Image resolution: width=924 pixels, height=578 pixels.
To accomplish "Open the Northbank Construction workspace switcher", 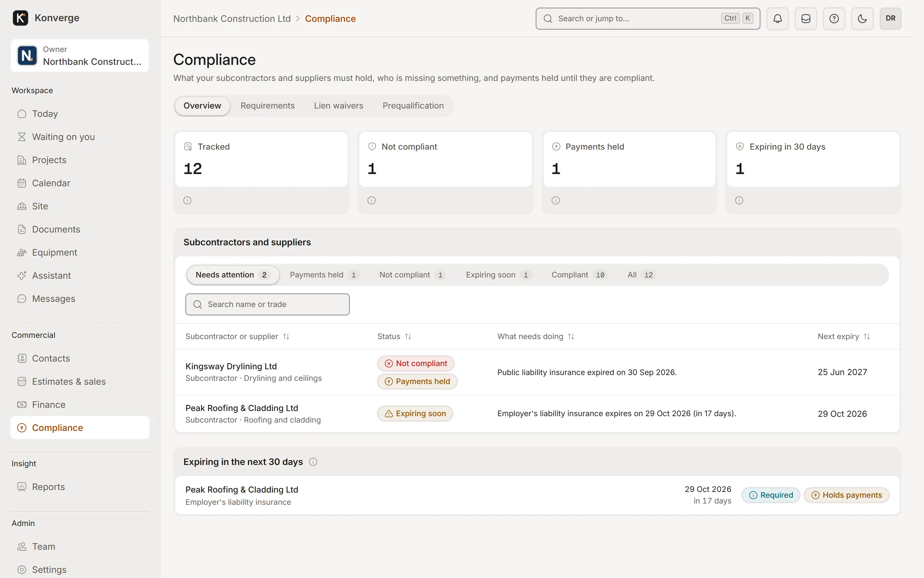I will [x=80, y=56].
